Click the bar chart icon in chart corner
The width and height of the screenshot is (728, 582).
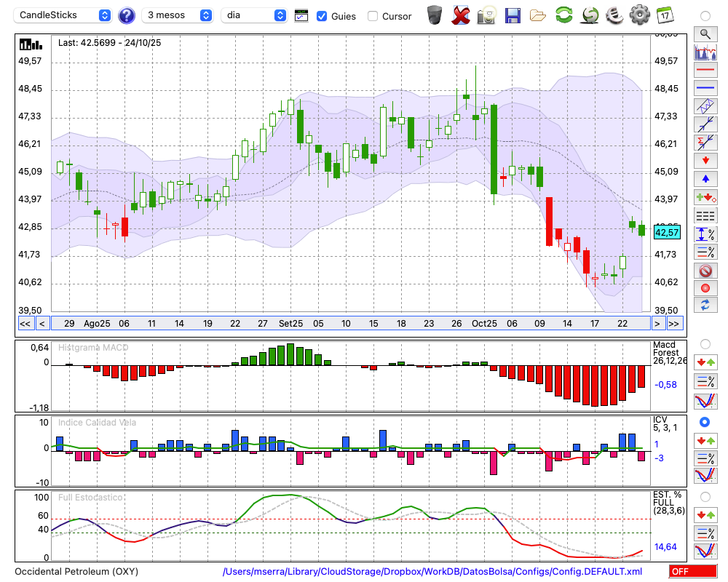pyautogui.click(x=31, y=44)
